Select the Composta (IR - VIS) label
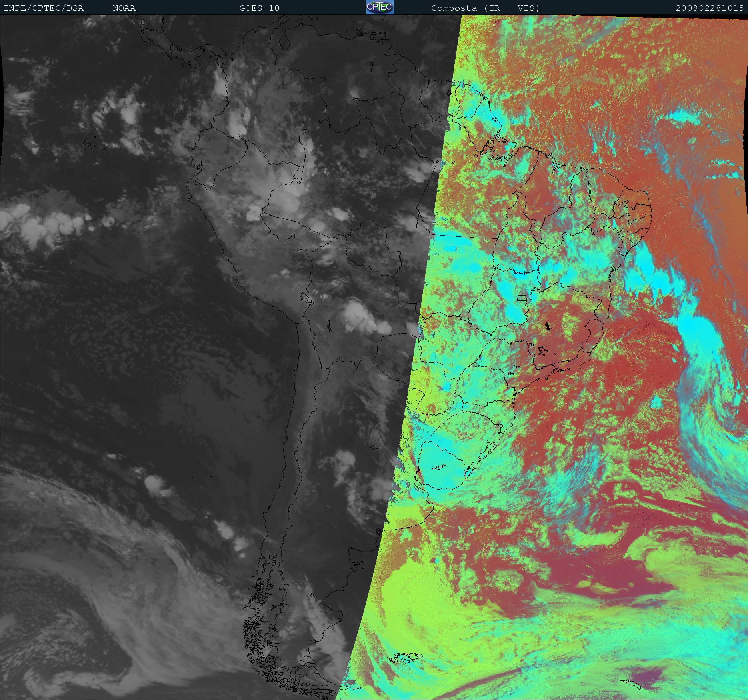The width and height of the screenshot is (748, 700). (x=485, y=8)
